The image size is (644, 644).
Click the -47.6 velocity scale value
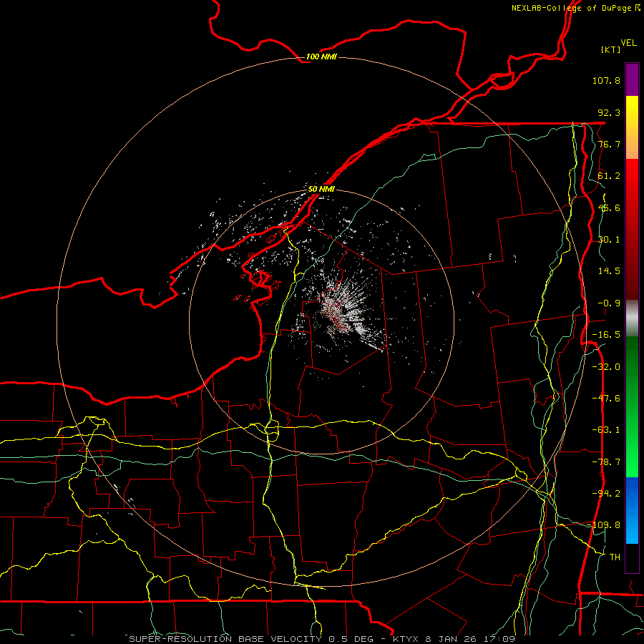pyautogui.click(x=606, y=399)
